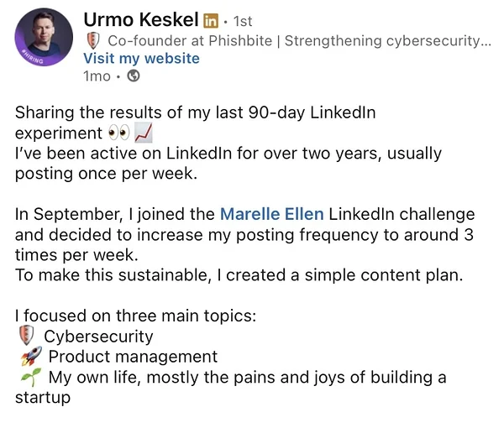Click the shield icon in the headline
This screenshot has width=504, height=428.
[x=92, y=40]
